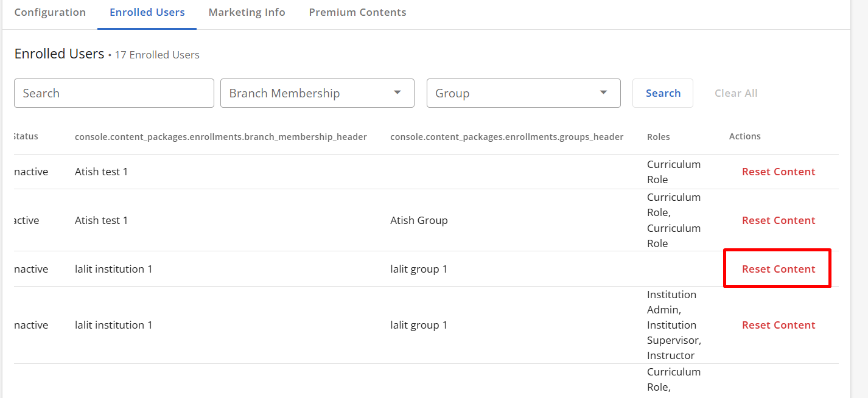The height and width of the screenshot is (398, 868).
Task: Click the Status column header
Action: [x=26, y=136]
